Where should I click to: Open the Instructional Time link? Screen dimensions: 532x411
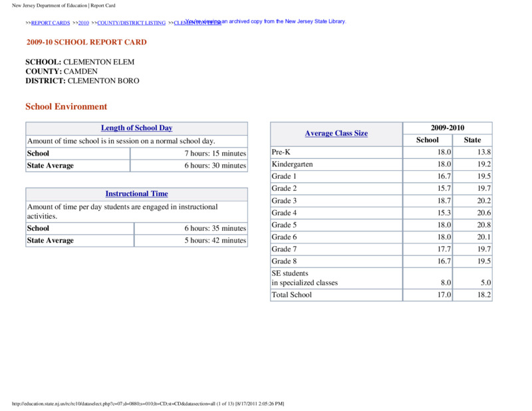137,194
